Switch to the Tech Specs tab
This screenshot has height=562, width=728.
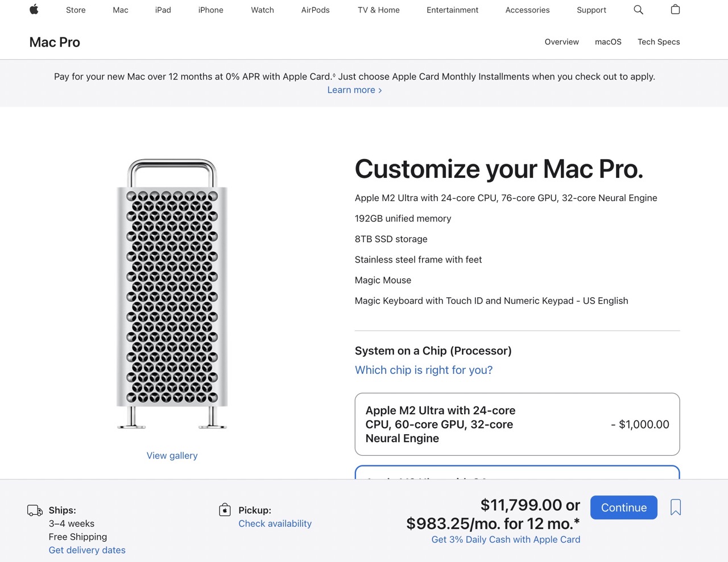pos(658,42)
